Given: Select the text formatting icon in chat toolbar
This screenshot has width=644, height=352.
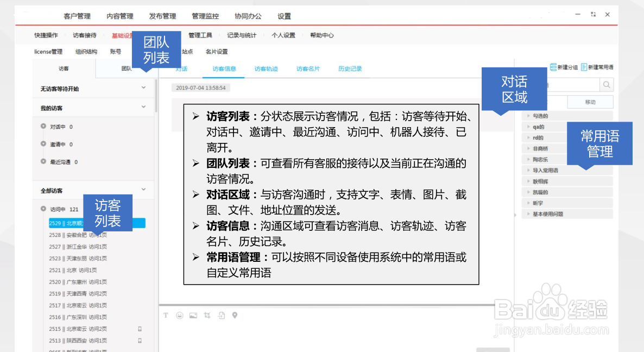Looking at the screenshot, I should tap(166, 315).
